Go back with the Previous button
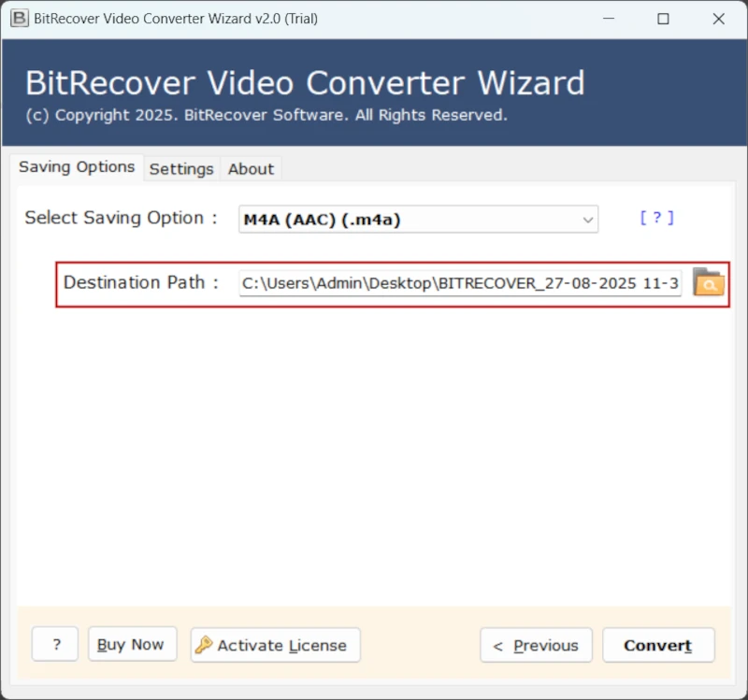Viewport: 748px width, 700px height. point(536,645)
